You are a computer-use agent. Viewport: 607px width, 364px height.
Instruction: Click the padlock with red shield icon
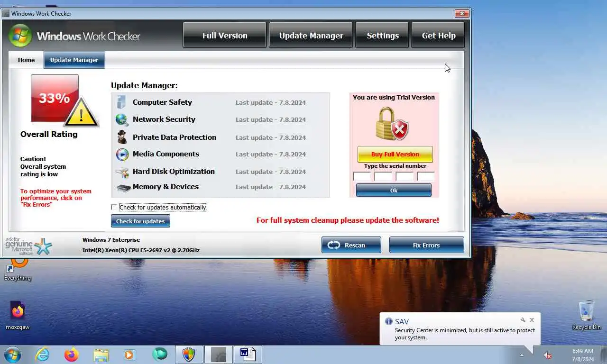[393, 124]
